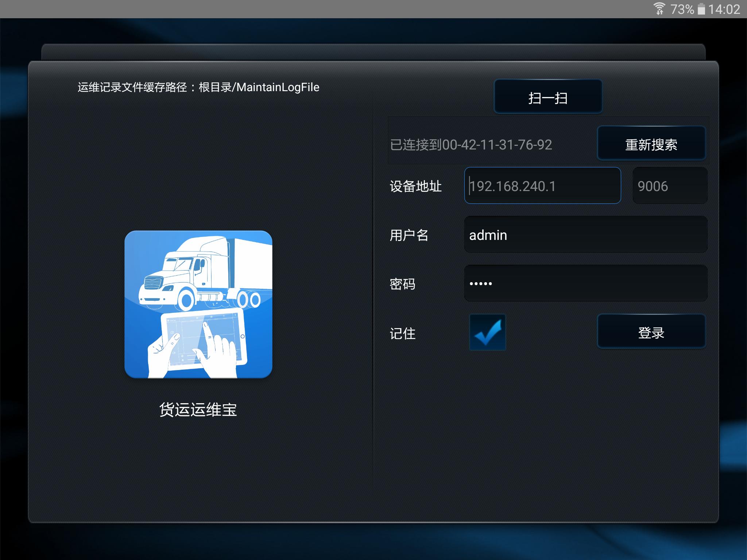The image size is (747, 560).
Task: Tap the battery icon in status bar
Action: (x=701, y=9)
